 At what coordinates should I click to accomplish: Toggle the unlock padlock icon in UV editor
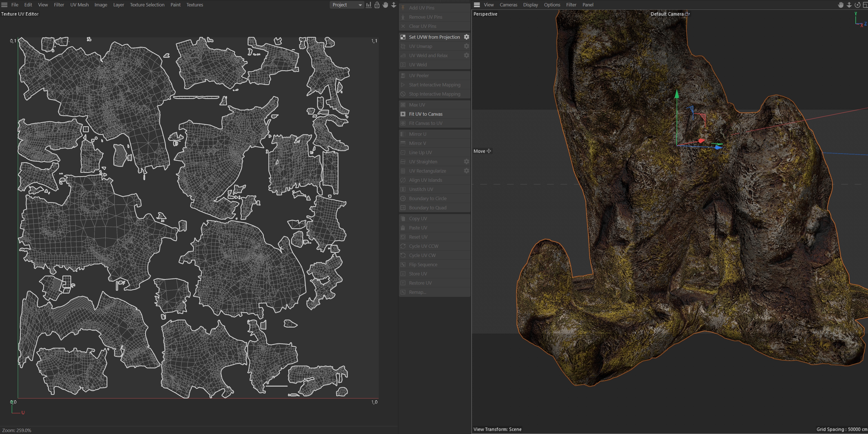tap(377, 5)
